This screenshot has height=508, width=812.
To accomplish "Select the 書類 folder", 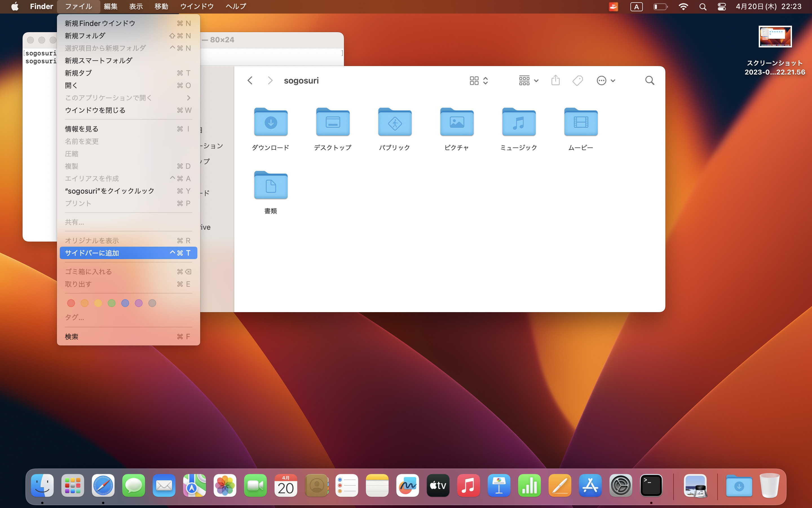I will (270, 185).
